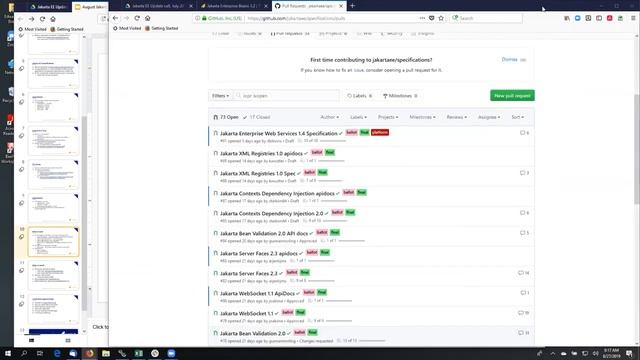The height and width of the screenshot is (360, 640).
Task: Open comments icon for Web Services 1.4 PR
Action: click(x=524, y=133)
